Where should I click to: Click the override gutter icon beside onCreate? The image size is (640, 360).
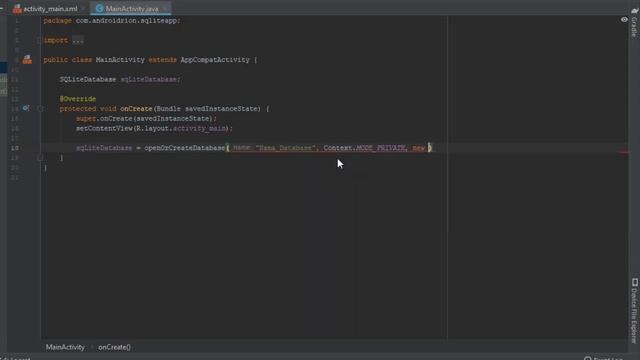click(26, 109)
